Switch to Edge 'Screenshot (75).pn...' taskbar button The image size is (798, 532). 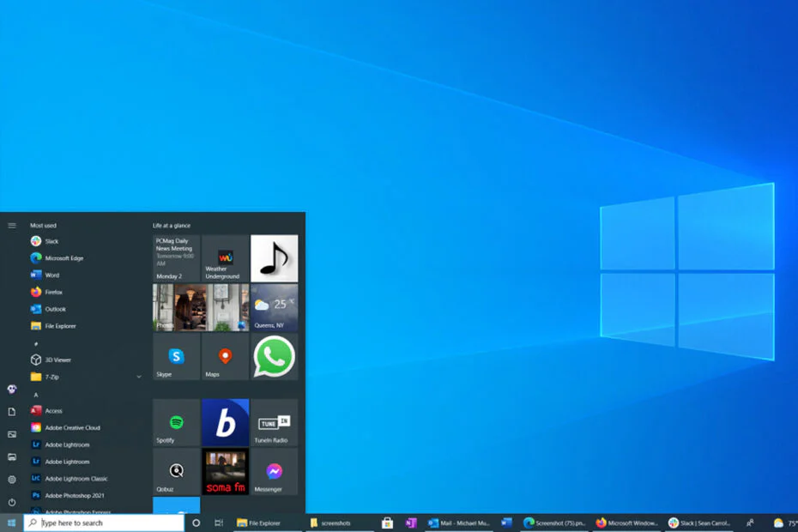tap(554, 523)
